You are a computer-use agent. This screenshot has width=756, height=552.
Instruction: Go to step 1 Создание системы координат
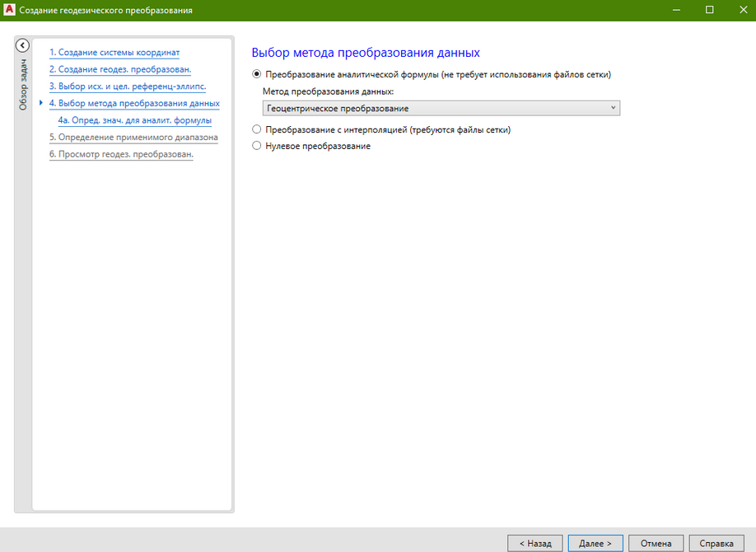114,53
